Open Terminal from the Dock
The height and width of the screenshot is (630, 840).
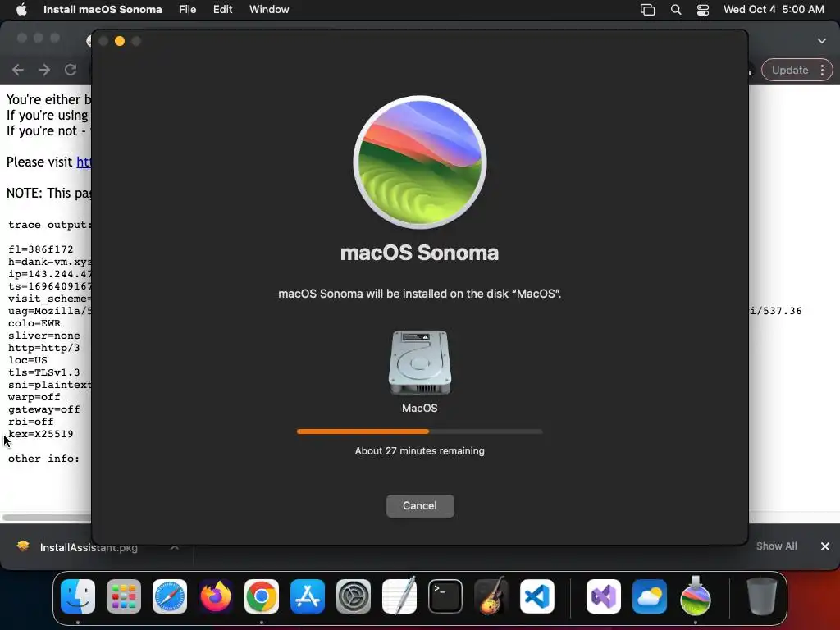tap(445, 596)
